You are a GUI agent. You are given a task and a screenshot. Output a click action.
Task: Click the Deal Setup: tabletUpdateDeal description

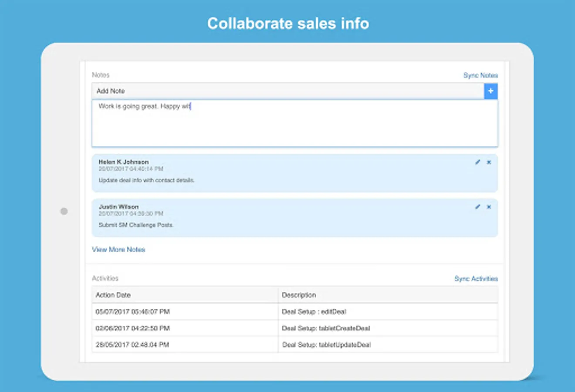[326, 345]
